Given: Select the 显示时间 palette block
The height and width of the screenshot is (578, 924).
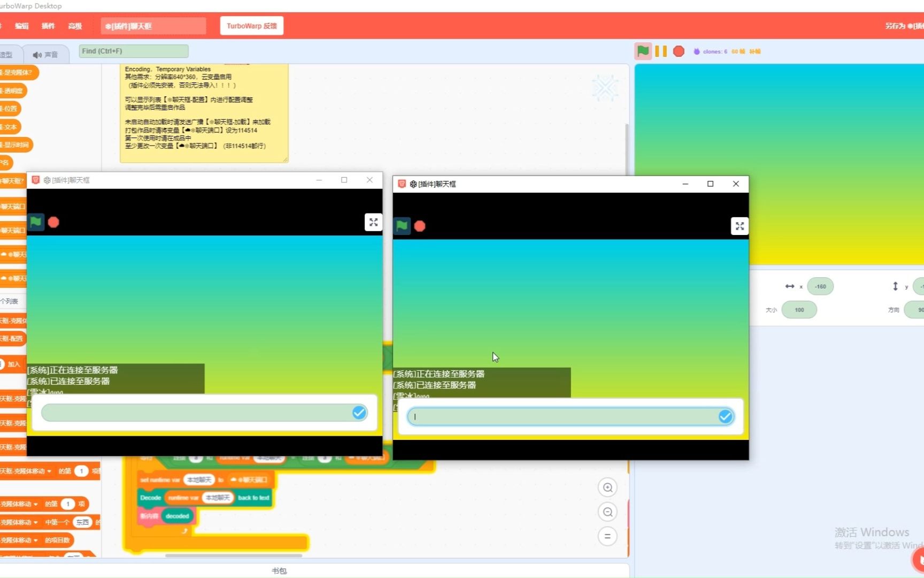Looking at the screenshot, I should pos(16,144).
